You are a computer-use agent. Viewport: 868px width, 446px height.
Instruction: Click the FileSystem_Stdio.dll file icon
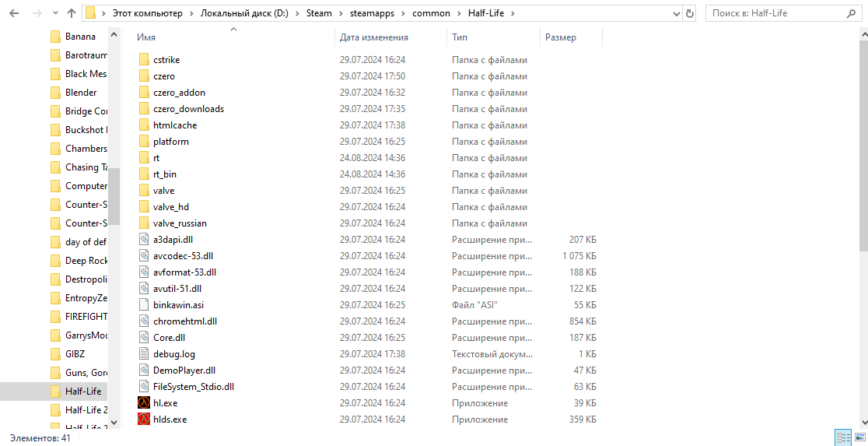(144, 387)
